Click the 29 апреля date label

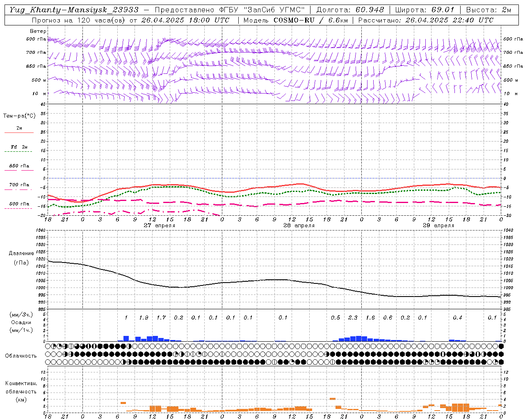click(x=438, y=226)
